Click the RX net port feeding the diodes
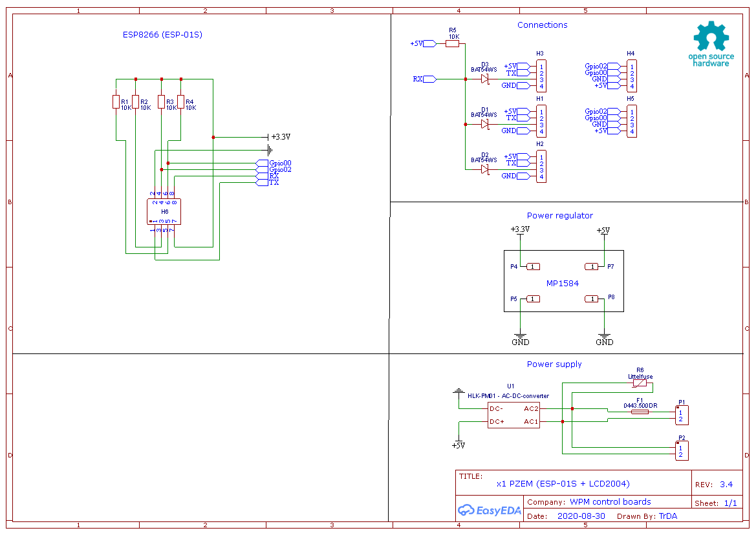The height and width of the screenshot is (535, 756). 425,79
